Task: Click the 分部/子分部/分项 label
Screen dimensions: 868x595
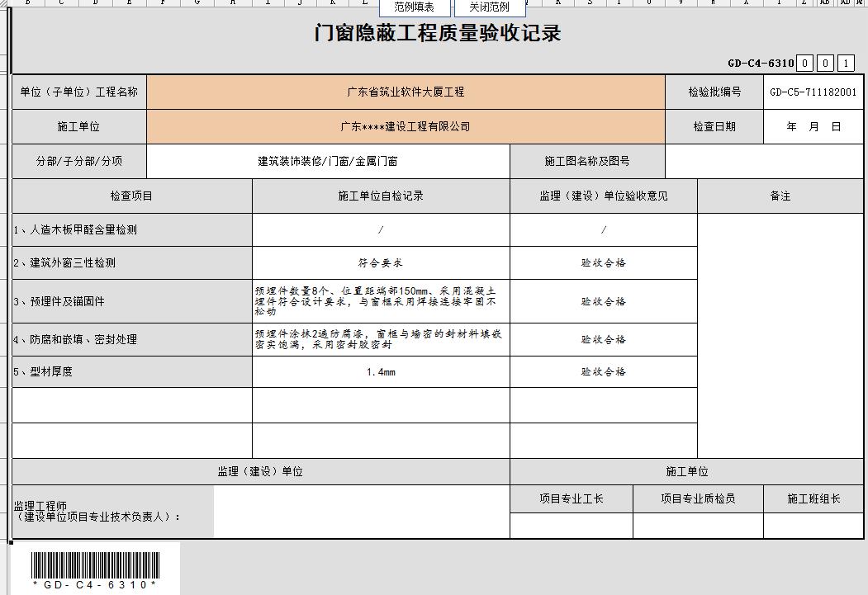Action: tap(79, 162)
